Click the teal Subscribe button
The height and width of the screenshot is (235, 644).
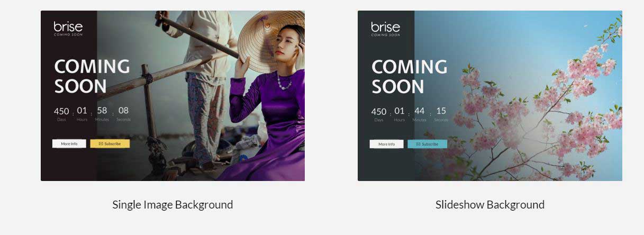pos(427,144)
